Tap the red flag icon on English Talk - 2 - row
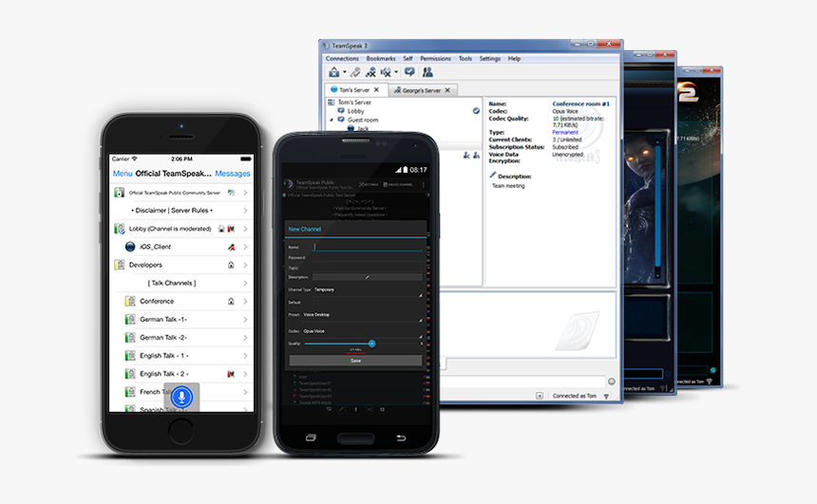The width and height of the screenshot is (817, 504). (231, 374)
